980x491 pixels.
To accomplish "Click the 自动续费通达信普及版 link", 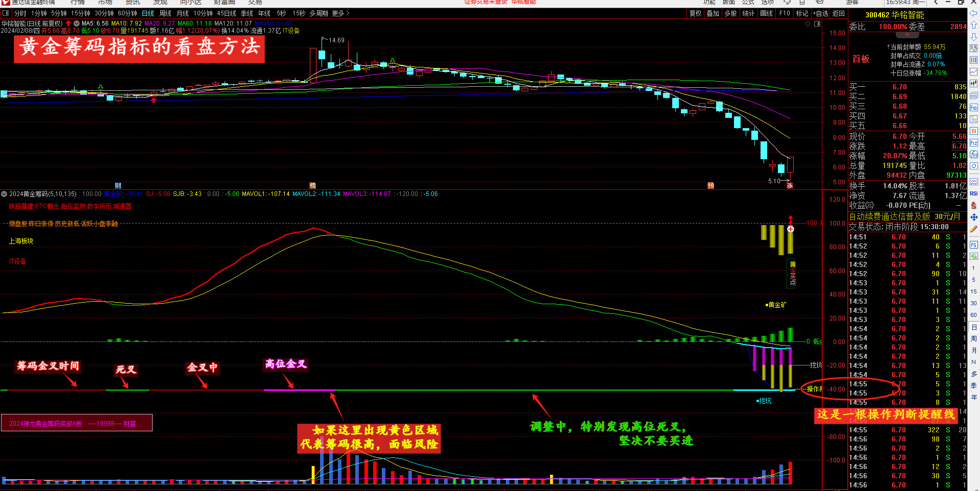I will [x=890, y=217].
